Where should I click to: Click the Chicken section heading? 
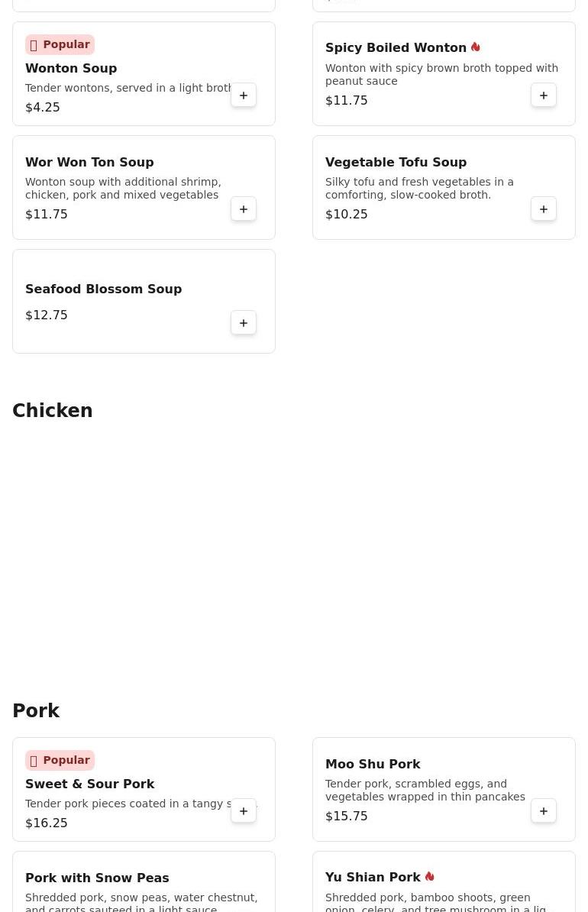point(53,411)
